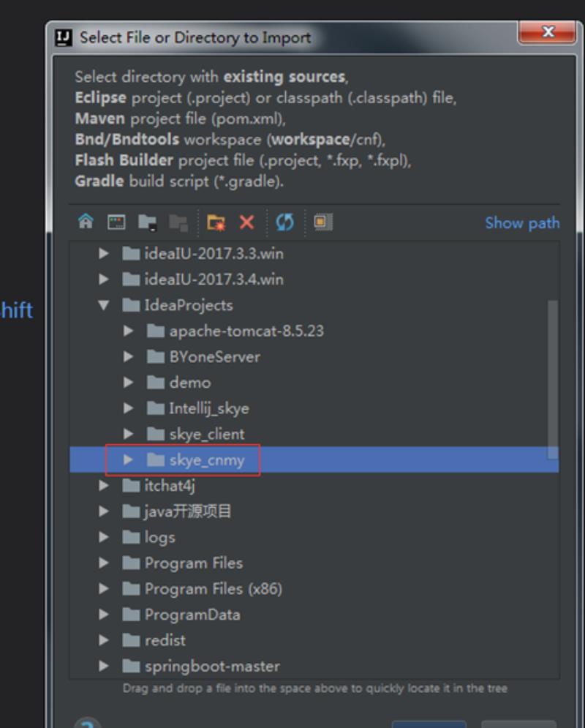Viewport: 585px width, 728px height.
Task: Expand the Program Files folder arrow
Action: tap(104, 563)
